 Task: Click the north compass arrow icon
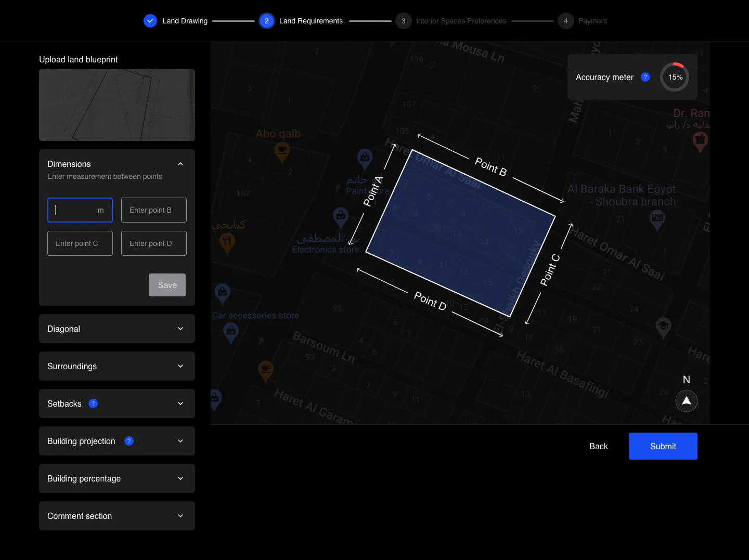coord(686,401)
